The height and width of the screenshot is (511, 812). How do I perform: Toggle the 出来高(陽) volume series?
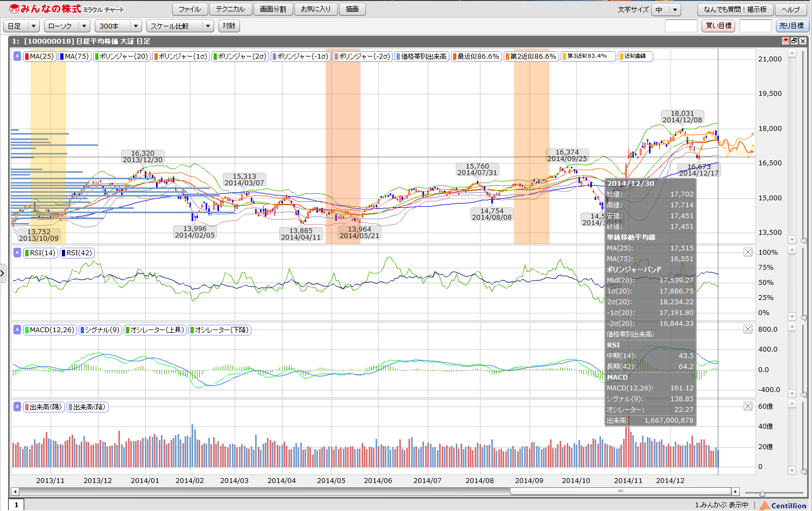(44, 407)
